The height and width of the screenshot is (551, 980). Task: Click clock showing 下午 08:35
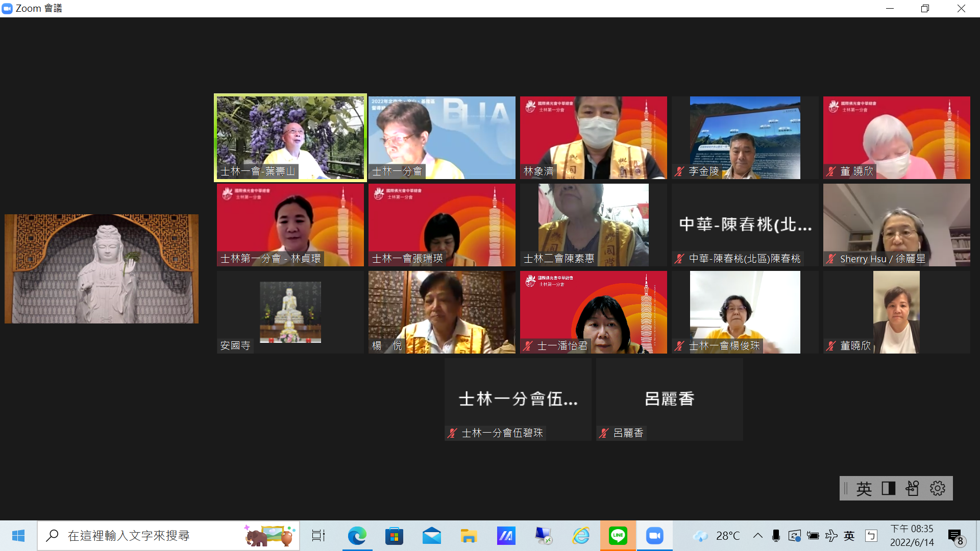pyautogui.click(x=912, y=536)
